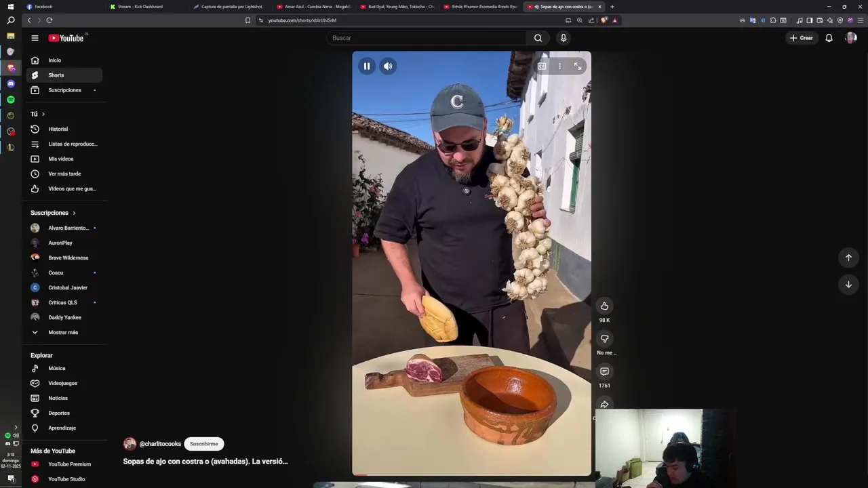Open a new browser tab

pyautogui.click(x=612, y=7)
